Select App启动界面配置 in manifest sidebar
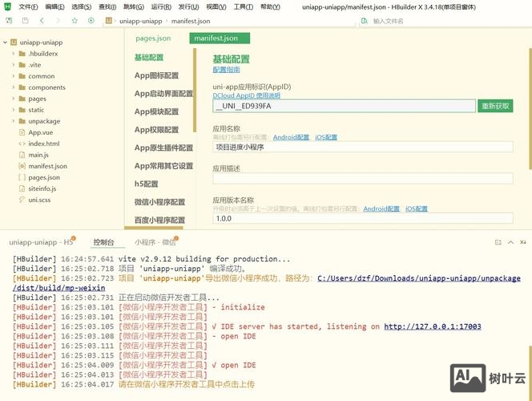Viewport: 532px width, 401px height. (163, 93)
